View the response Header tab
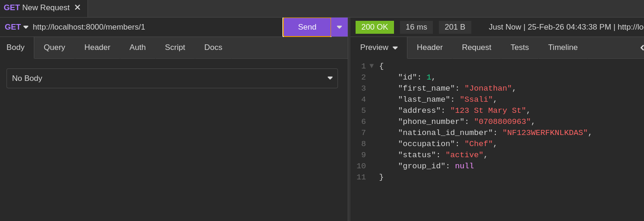 [430, 48]
